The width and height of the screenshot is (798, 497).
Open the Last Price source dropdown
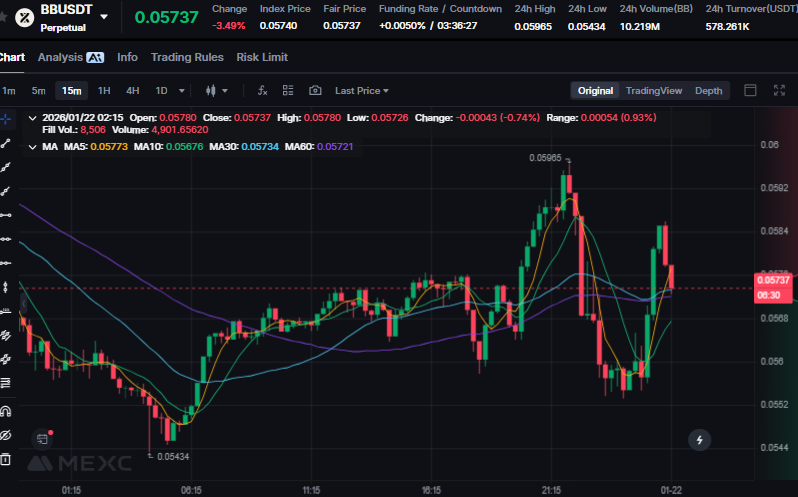(x=361, y=91)
